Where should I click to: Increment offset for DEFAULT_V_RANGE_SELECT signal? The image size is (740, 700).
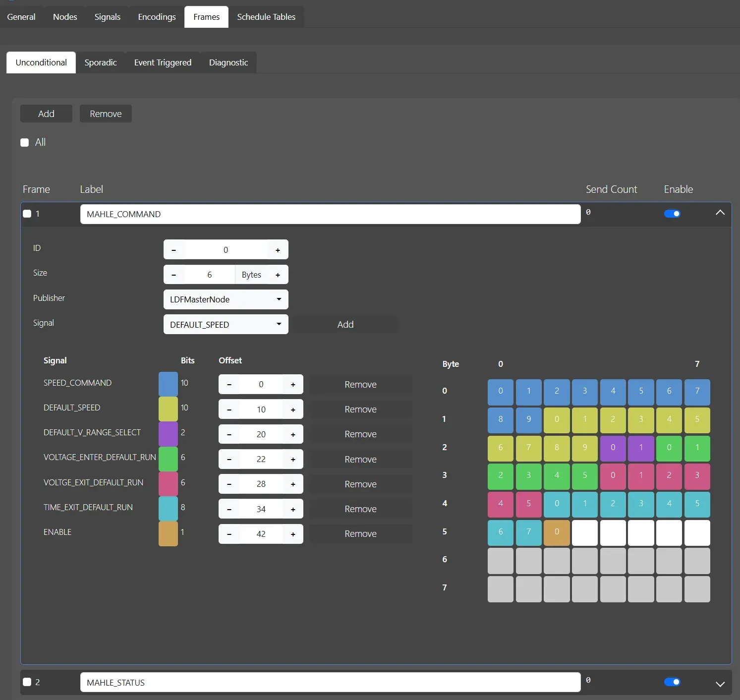click(293, 434)
